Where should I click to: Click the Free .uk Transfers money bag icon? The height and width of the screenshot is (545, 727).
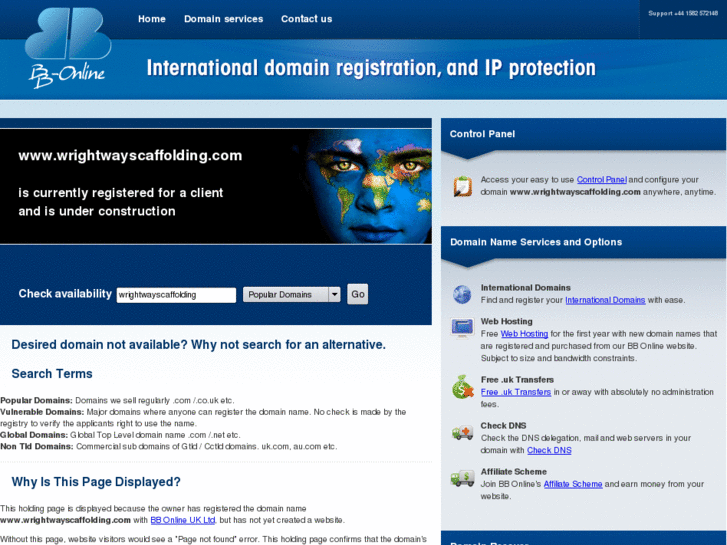[x=462, y=387]
